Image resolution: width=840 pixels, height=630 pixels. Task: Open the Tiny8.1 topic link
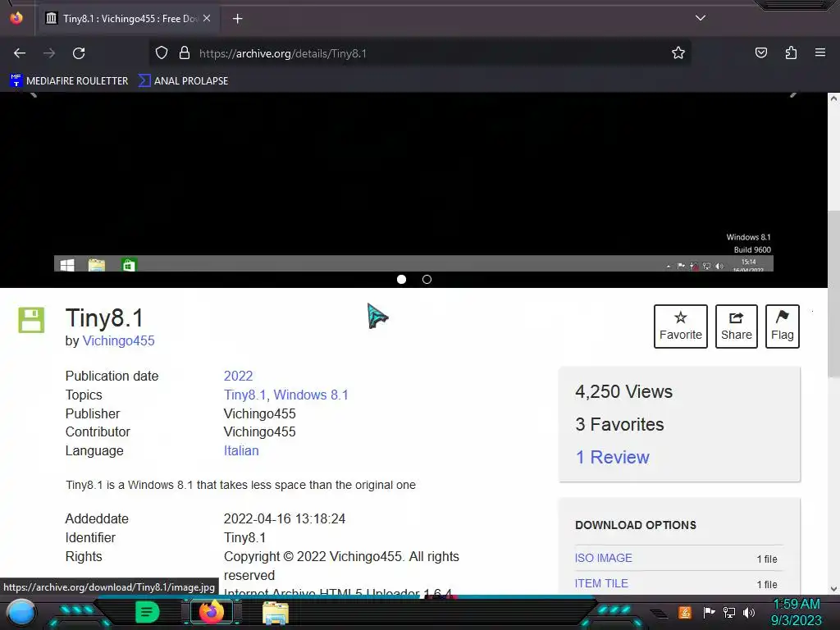[x=244, y=395]
